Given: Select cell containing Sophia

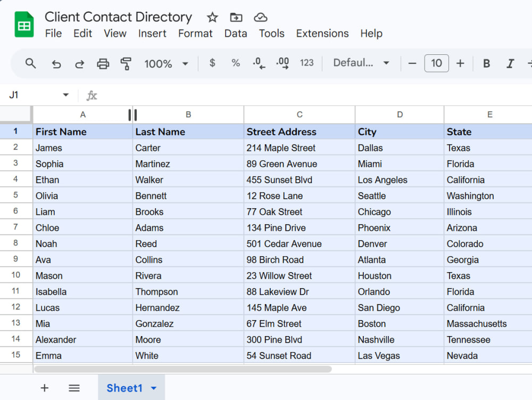Looking at the screenshot, I should click(x=82, y=164).
